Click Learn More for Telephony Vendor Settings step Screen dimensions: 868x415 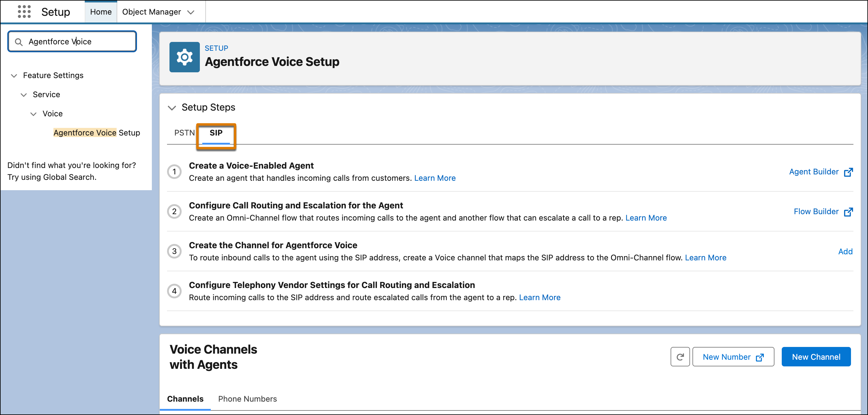click(x=539, y=297)
